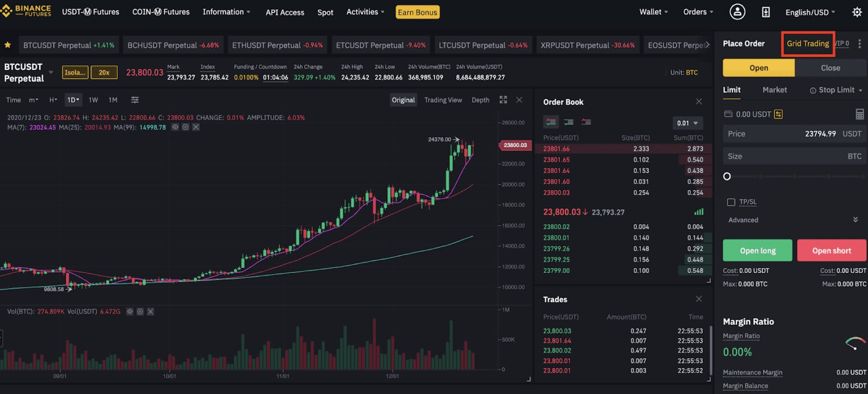Switch chart to Trading View

point(443,100)
